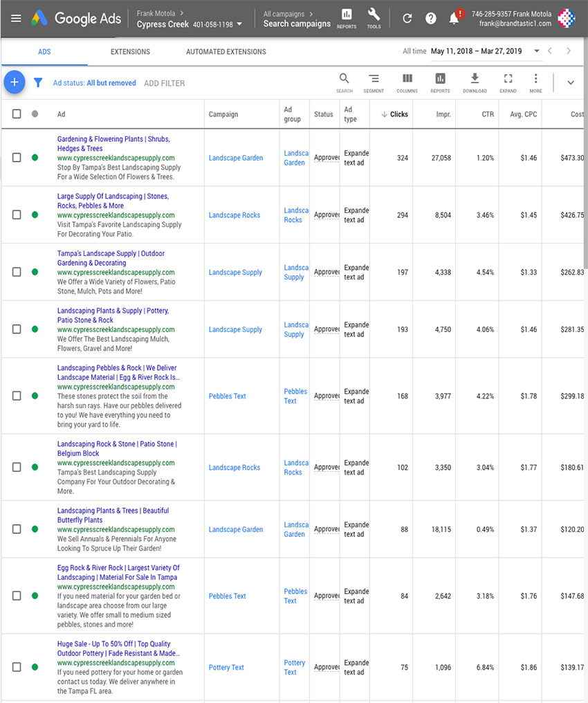Screen dimensions: 588x703
Task: Open Landscape Garden campaign link in first row
Action: tap(236, 158)
